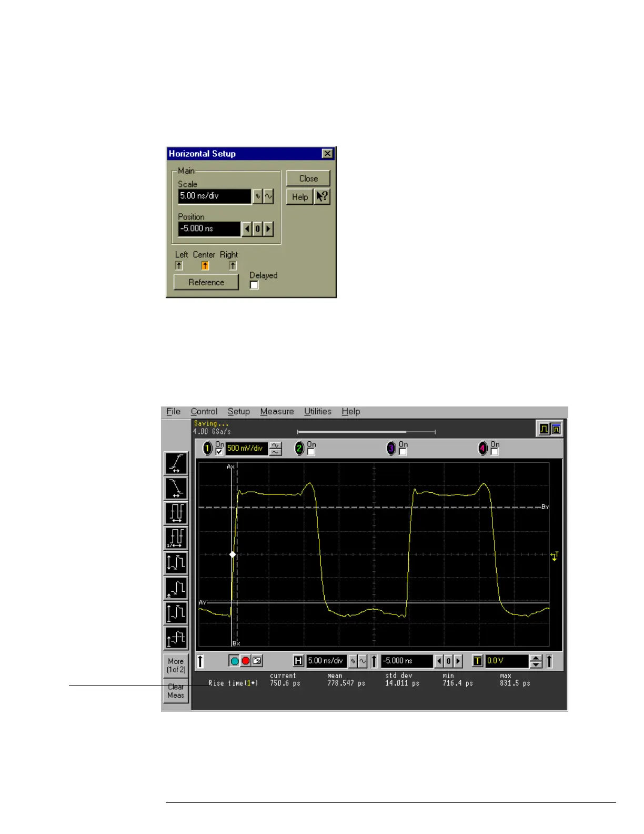This screenshot has width=644, height=834.
Task: Decrease channel 1 vertical scale button
Action: 275,452
